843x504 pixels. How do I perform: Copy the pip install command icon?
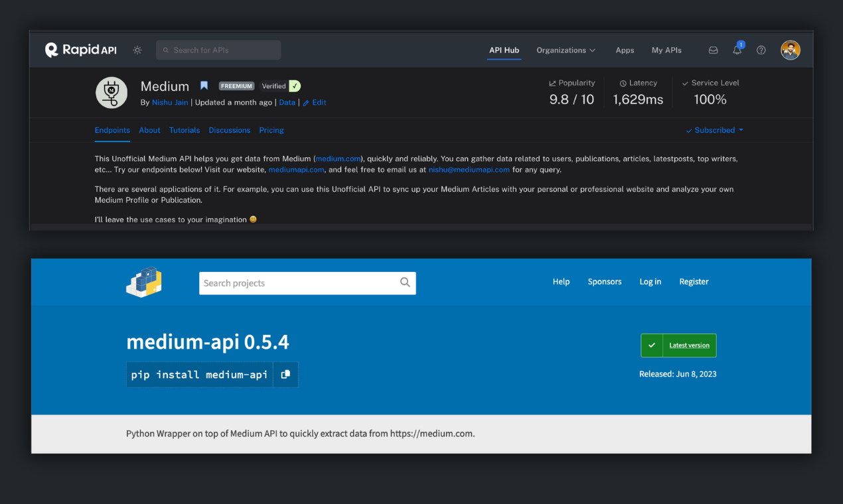click(x=285, y=375)
